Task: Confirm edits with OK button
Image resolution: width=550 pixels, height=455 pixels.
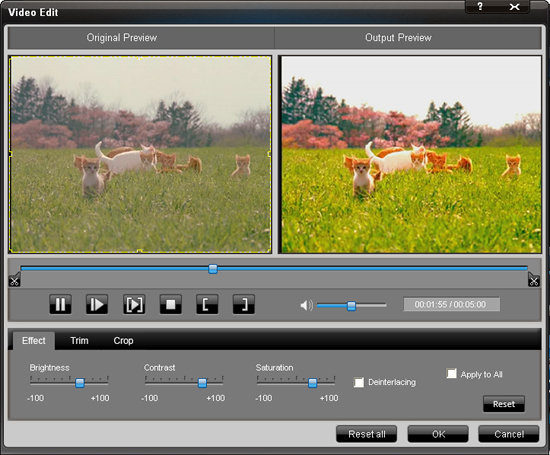Action: [438, 434]
